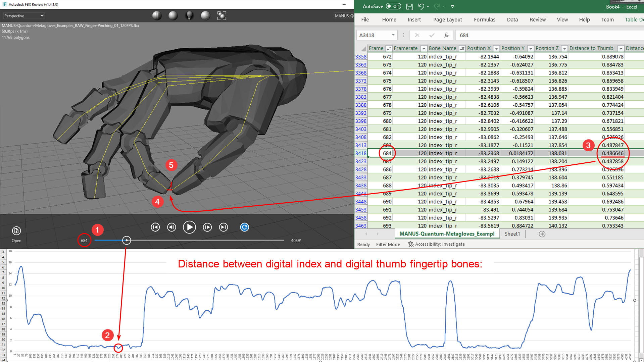Step forward one frame

(207, 227)
